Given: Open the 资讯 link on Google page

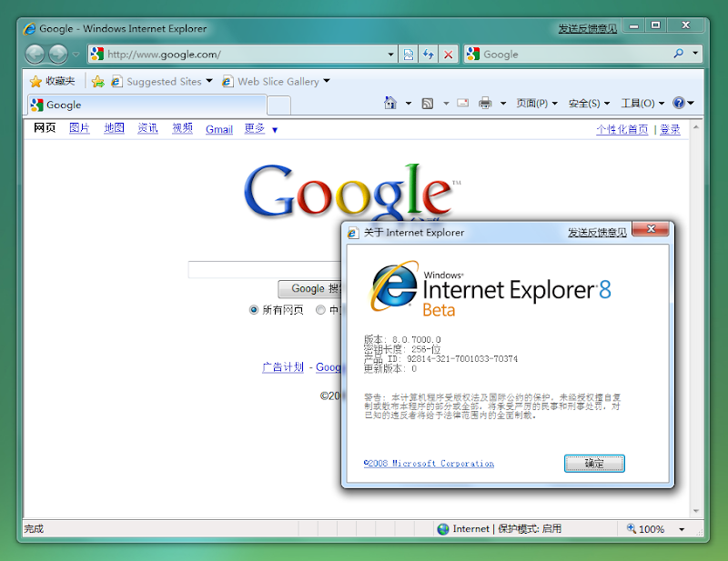Looking at the screenshot, I should coord(147,128).
